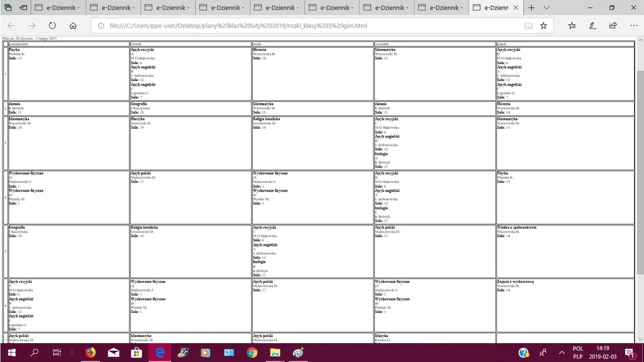Expand the tab previews chevron

tap(546, 8)
